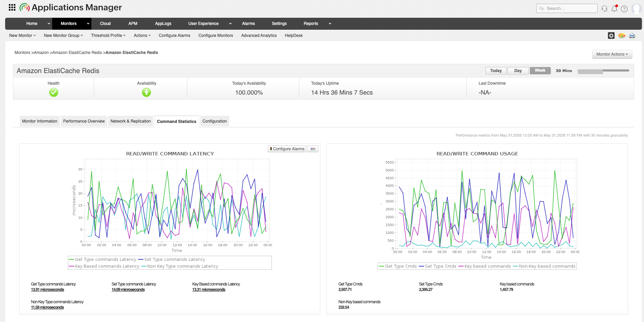Go to Monitors in breadcrumb
644x322 pixels.
[22, 53]
